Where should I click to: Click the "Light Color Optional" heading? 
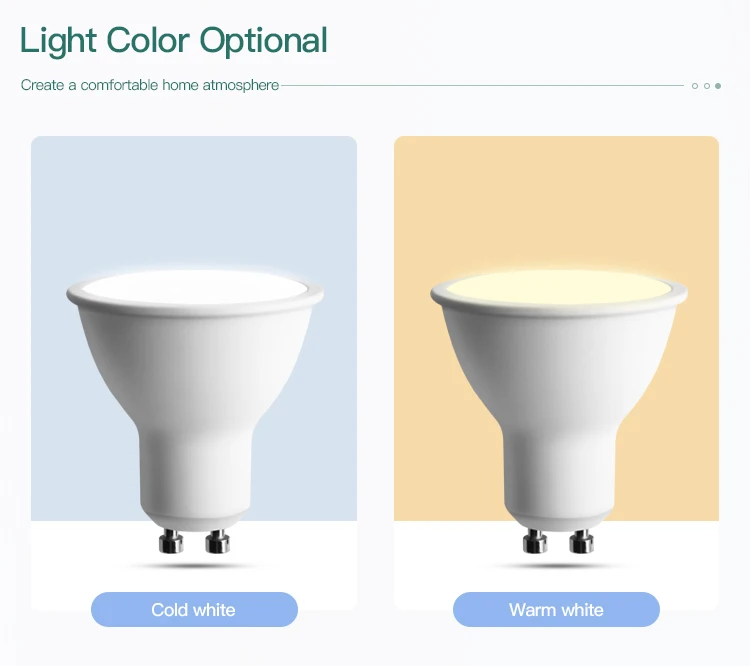(x=174, y=41)
